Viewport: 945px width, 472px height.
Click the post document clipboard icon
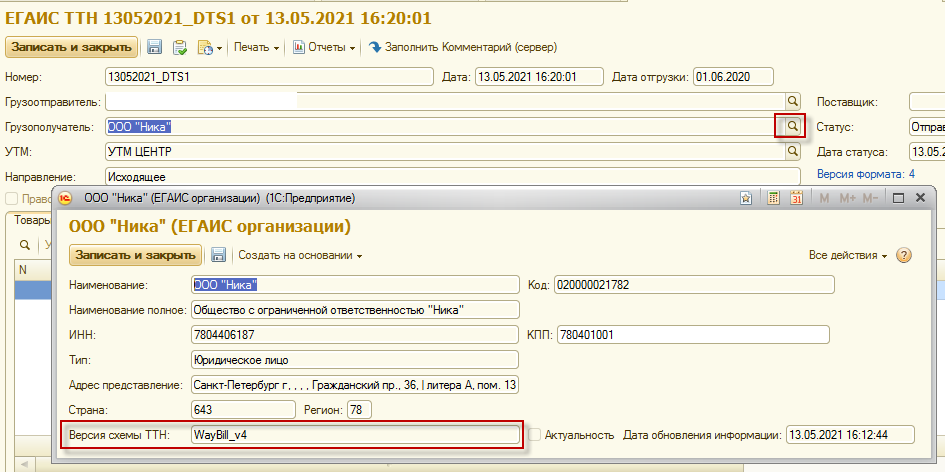pyautogui.click(x=180, y=47)
